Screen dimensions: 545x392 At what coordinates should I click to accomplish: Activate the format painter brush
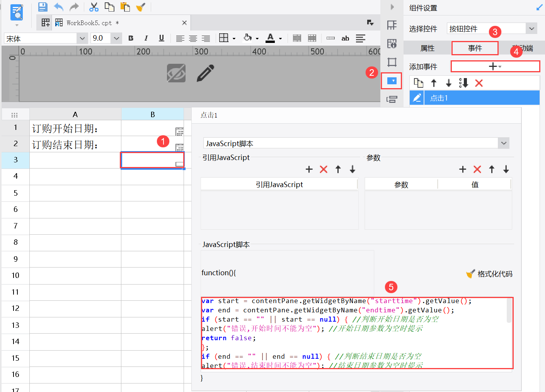(x=140, y=7)
